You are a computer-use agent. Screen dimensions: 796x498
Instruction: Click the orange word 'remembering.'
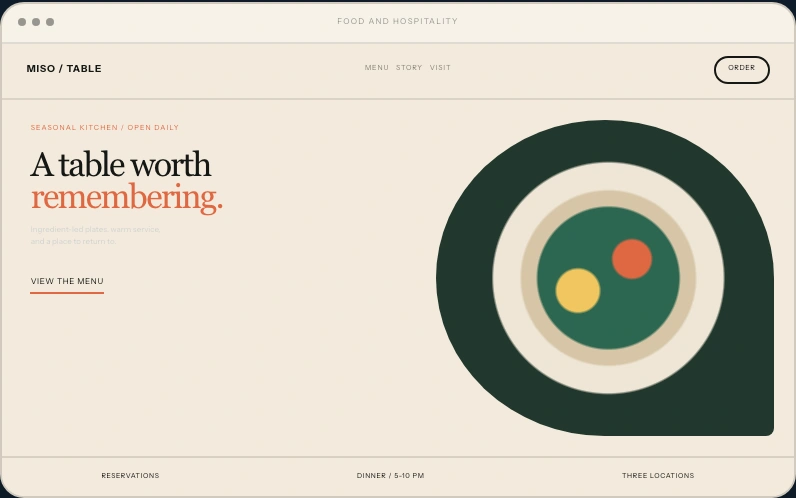pos(127,197)
